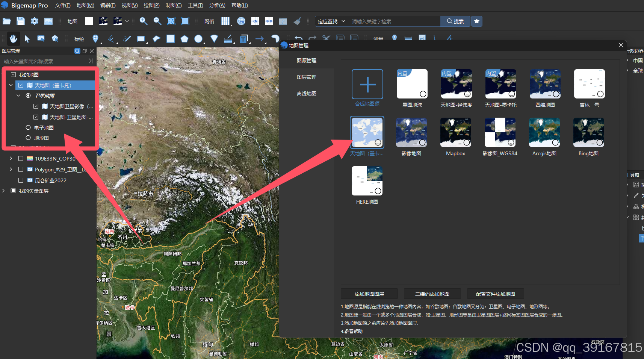Select the pentagon polygon drawing tool

point(184,39)
